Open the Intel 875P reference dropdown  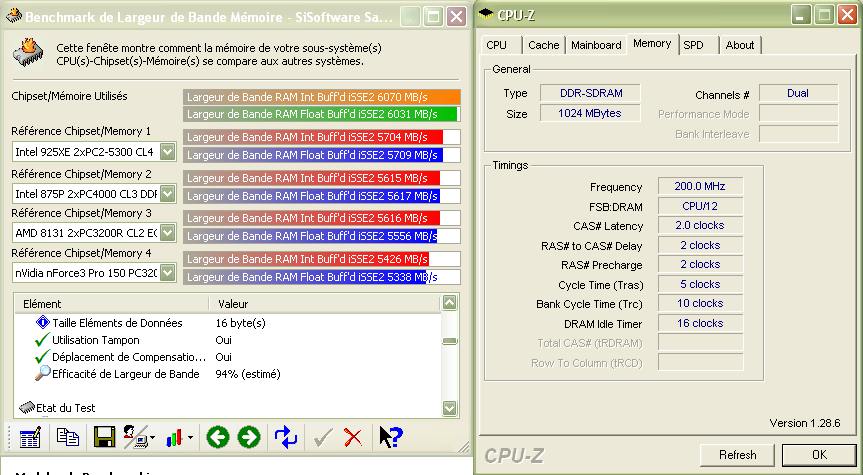coord(167,194)
